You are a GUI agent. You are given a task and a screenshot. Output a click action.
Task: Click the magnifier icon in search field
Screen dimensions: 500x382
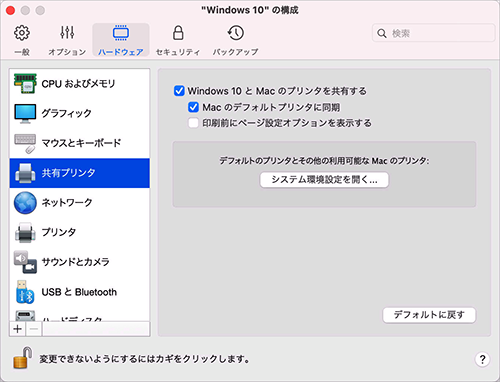coord(382,33)
